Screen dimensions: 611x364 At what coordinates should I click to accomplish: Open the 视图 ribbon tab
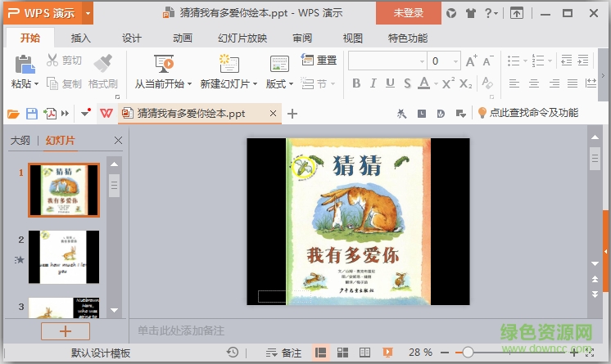pyautogui.click(x=353, y=38)
